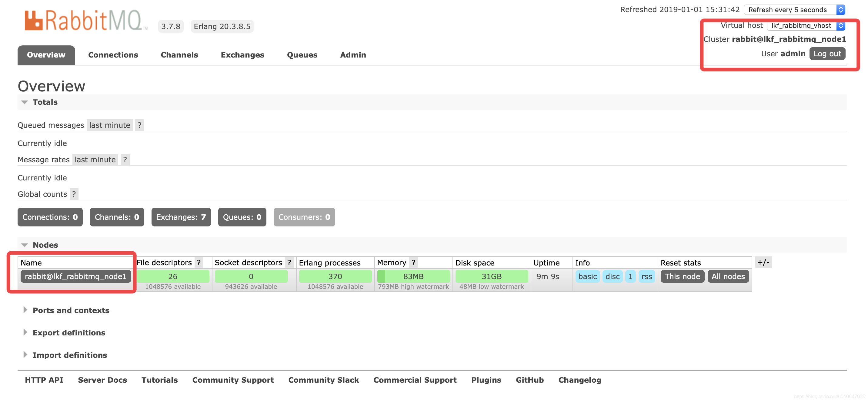Image resolution: width=868 pixels, height=402 pixels.
Task: Switch to the Exchanges tab
Action: [x=242, y=55]
